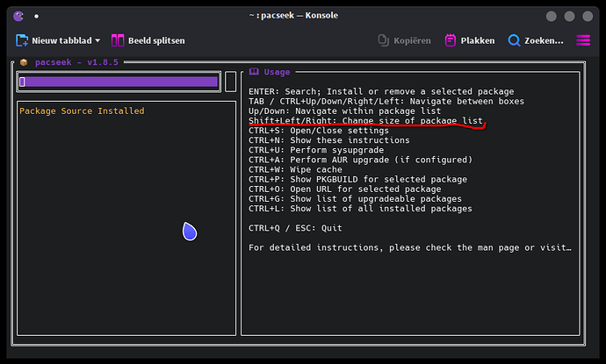The width and height of the screenshot is (606, 364).
Task: Click the CTRL+O: Open URL line
Action: coord(345,189)
